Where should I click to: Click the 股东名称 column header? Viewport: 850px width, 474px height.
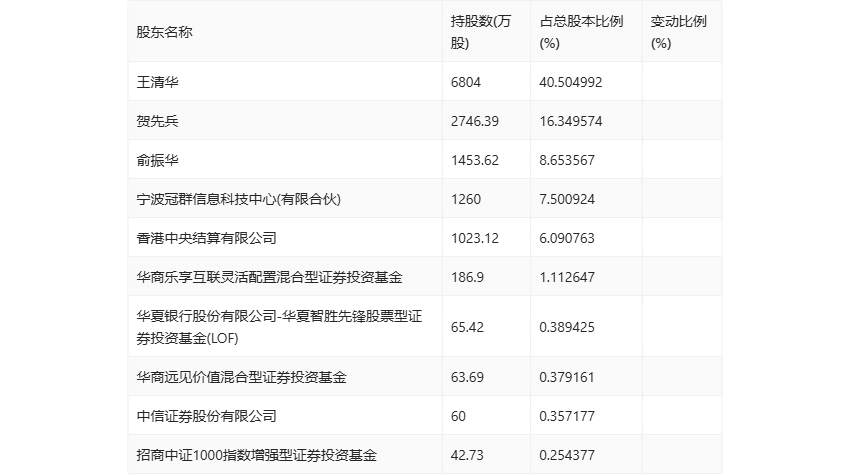[164, 33]
